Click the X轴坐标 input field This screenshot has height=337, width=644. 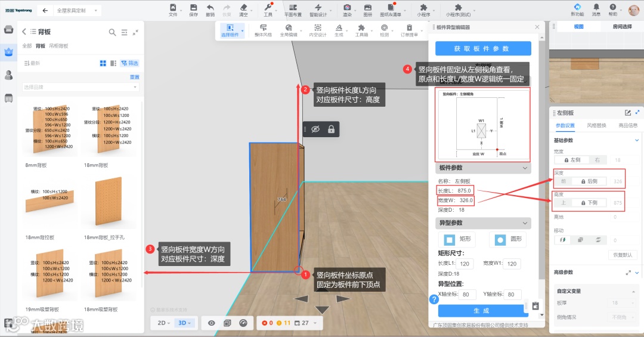click(x=467, y=294)
